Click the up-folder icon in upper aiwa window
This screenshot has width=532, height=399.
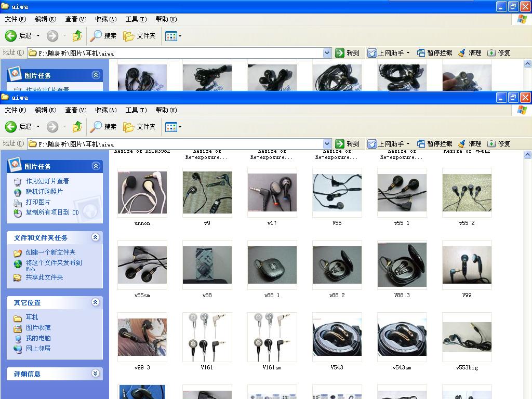click(77, 36)
